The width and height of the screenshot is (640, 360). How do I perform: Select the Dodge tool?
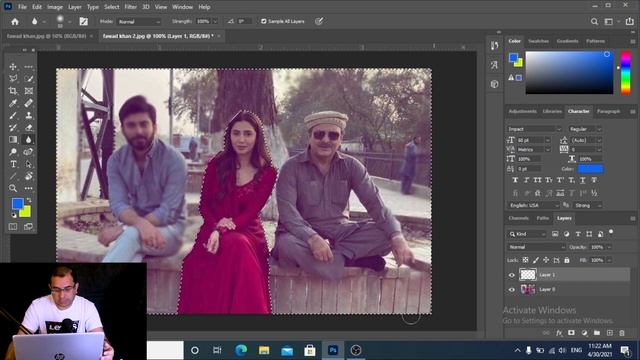(x=13, y=152)
